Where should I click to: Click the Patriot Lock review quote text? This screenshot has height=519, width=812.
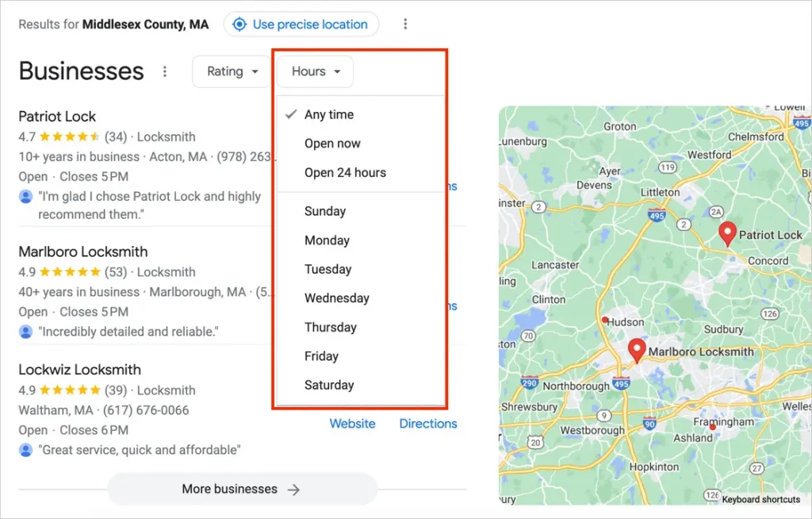150,206
